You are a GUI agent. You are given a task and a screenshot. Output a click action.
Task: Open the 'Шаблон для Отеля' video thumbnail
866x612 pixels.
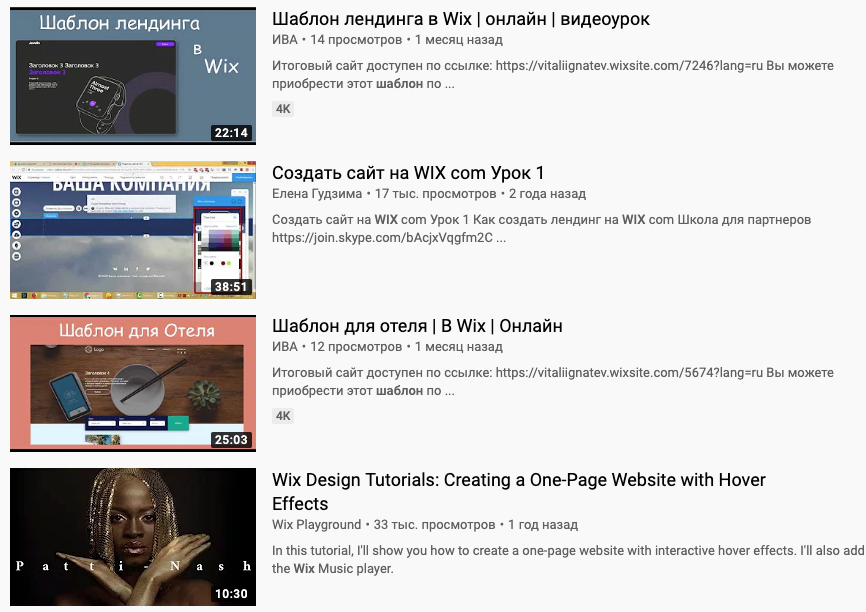(133, 383)
